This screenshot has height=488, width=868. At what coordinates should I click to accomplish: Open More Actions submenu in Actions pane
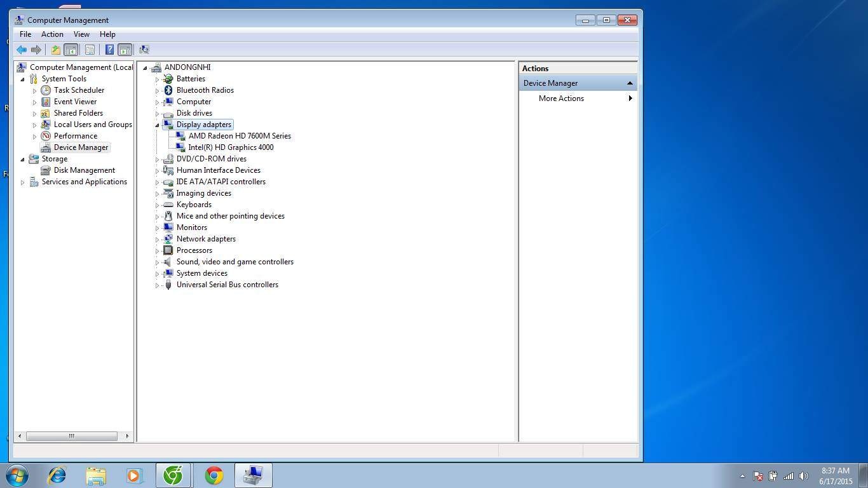561,98
